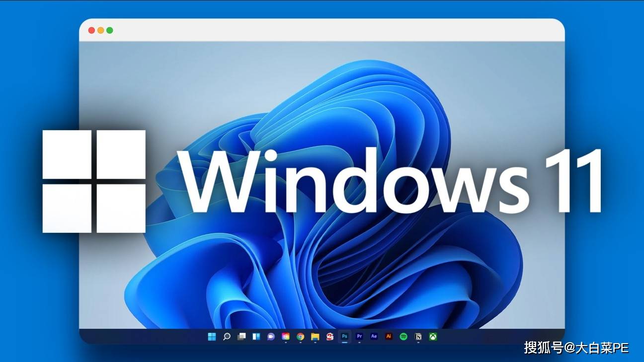Start Adobe Illustrator

[x=388, y=337]
